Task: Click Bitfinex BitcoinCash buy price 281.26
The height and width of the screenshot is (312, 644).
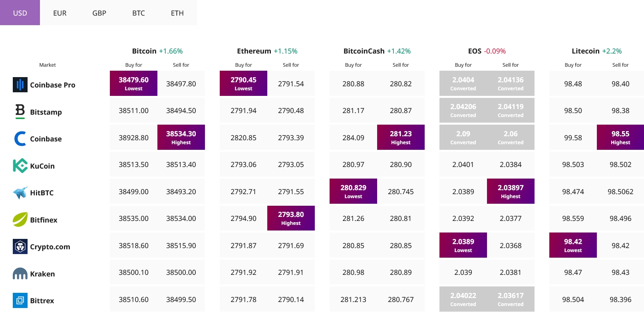Action: [x=353, y=219]
